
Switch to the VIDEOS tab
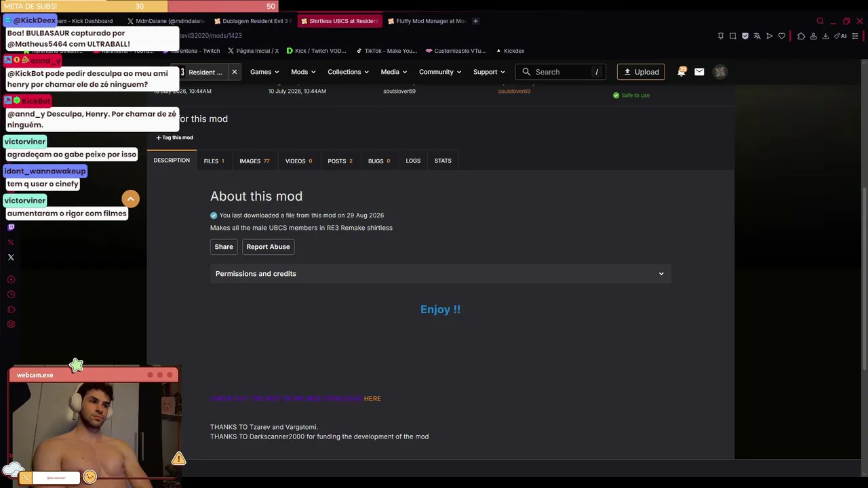[298, 161]
